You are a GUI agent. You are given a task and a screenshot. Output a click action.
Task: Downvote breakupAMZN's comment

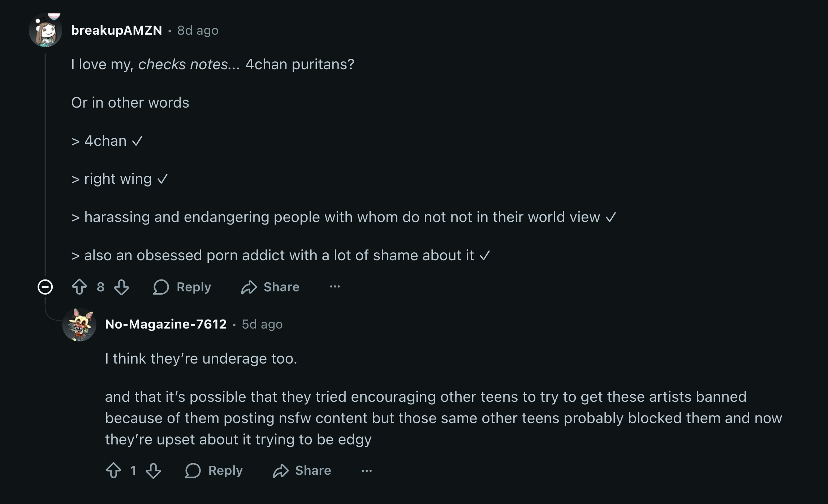click(x=121, y=287)
